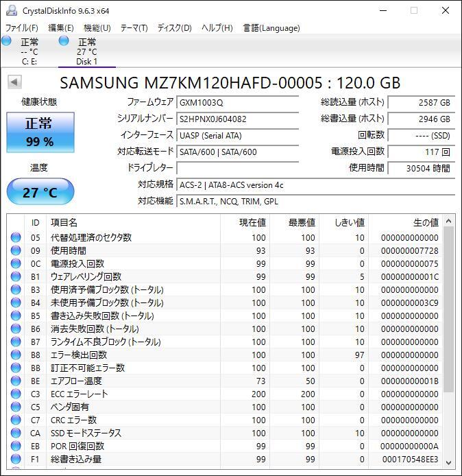
Task: Click the 正常 99 % health status button
Action: pyautogui.click(x=40, y=132)
